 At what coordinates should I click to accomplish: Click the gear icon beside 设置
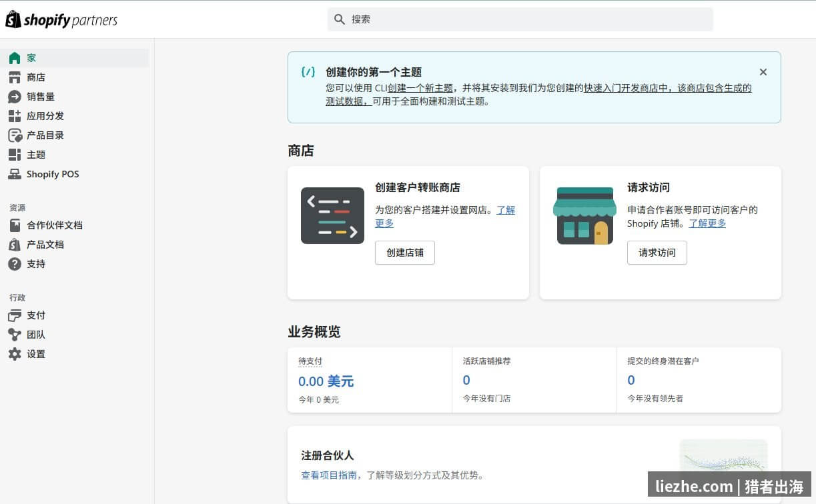(15, 354)
